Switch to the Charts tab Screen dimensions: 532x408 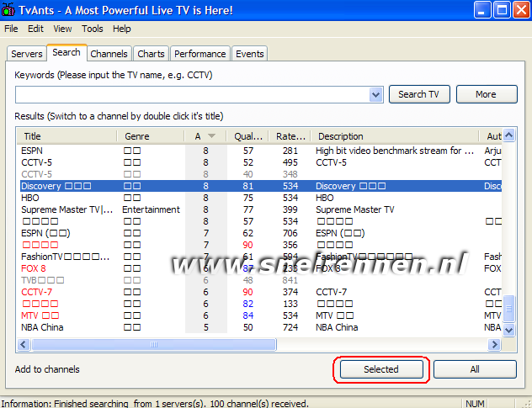(151, 54)
